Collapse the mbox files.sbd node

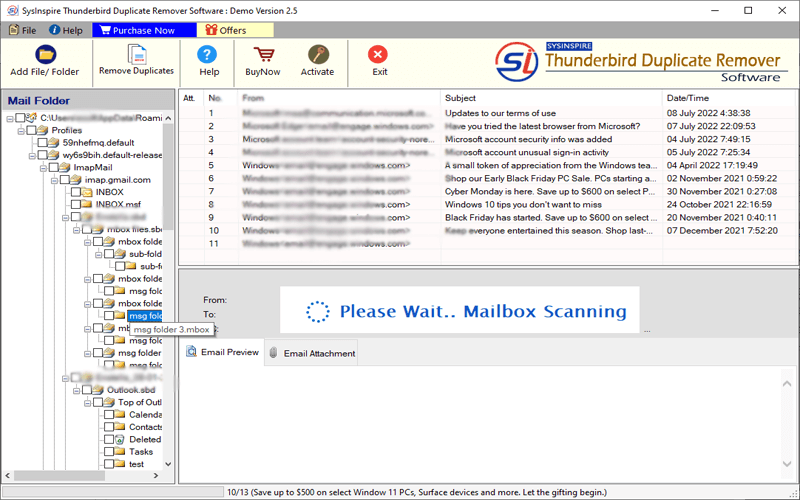[x=77, y=230]
